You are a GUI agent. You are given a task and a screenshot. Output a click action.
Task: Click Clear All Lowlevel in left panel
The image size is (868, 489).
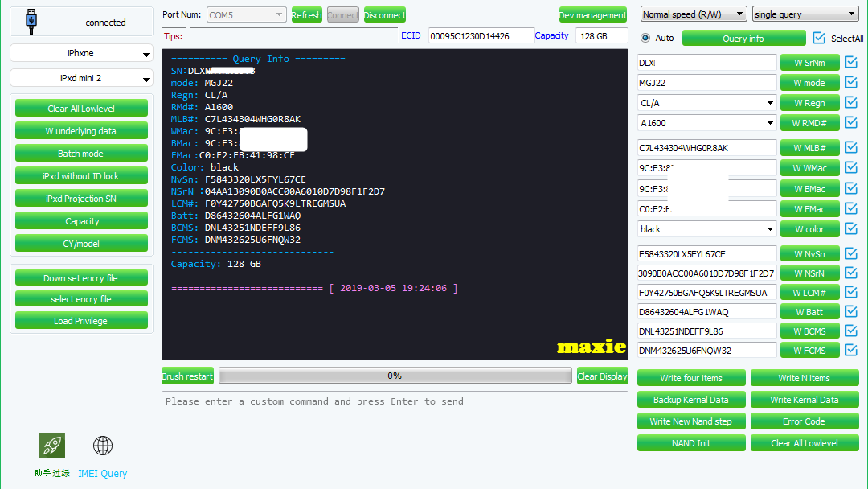click(x=81, y=108)
